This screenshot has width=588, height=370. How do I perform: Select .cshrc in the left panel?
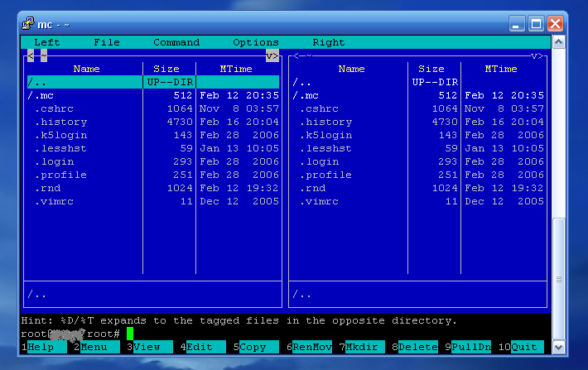click(x=153, y=108)
